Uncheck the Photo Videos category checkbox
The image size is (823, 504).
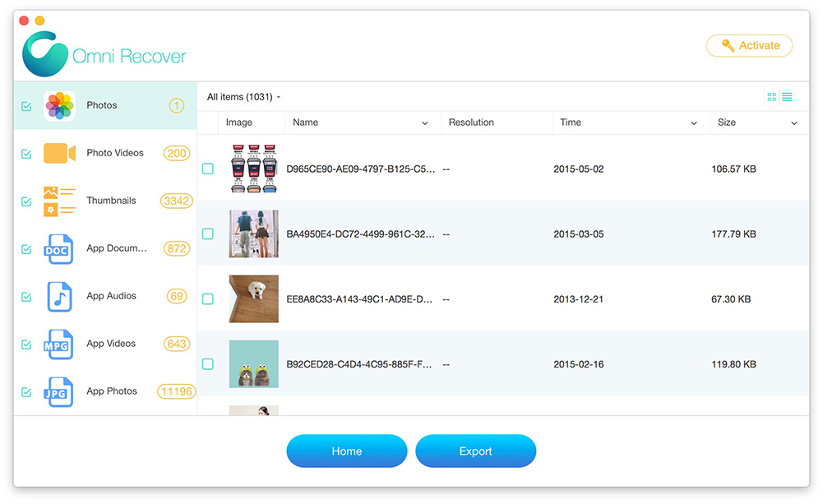pos(26,154)
